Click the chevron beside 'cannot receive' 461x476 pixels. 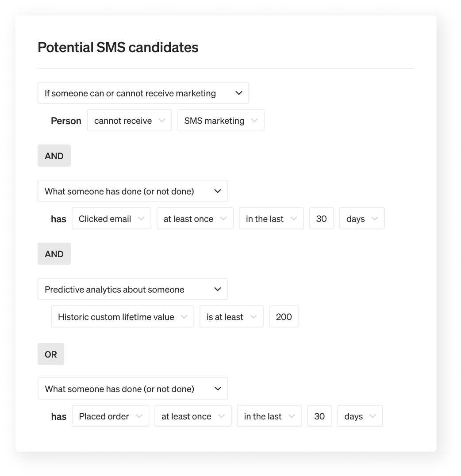tap(161, 120)
